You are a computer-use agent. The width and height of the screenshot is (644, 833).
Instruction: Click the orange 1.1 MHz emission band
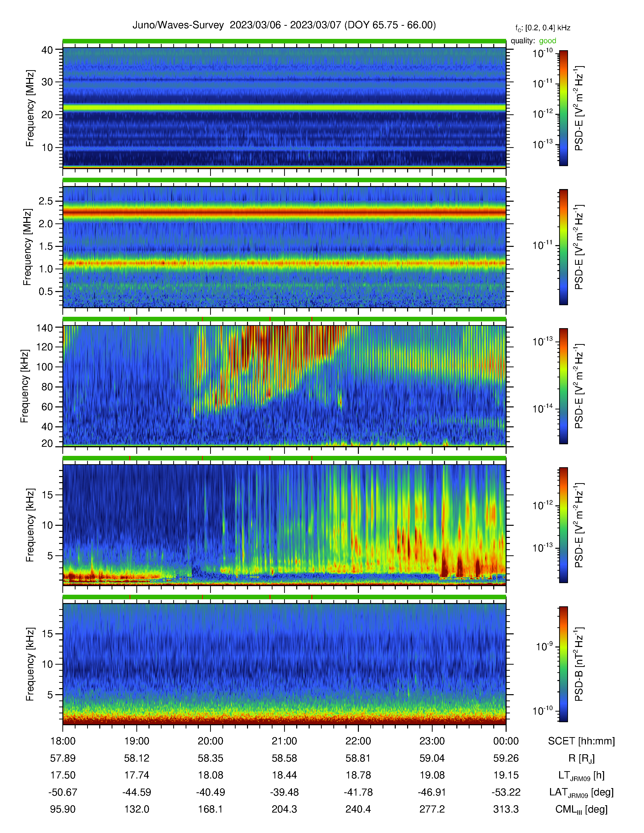pyautogui.click(x=284, y=263)
